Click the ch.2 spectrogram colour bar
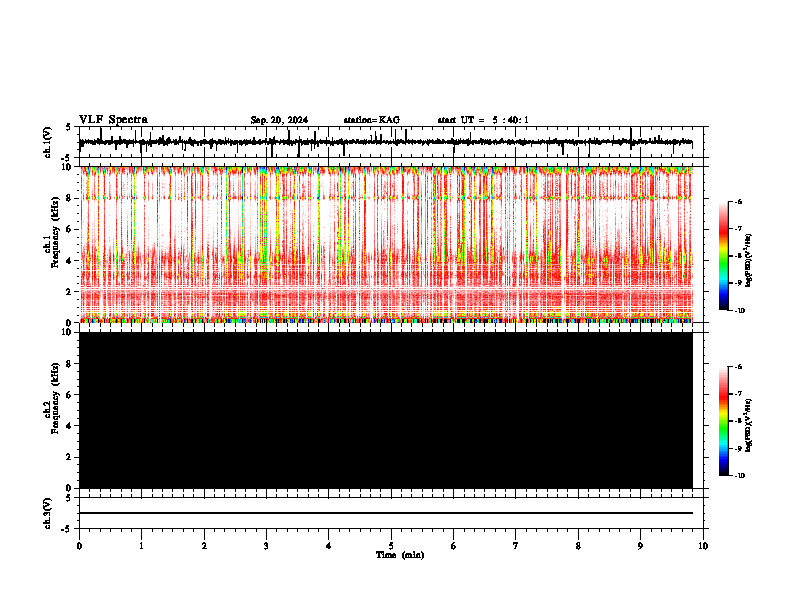Image resolution: width=792 pixels, height=612 pixels. click(724, 421)
